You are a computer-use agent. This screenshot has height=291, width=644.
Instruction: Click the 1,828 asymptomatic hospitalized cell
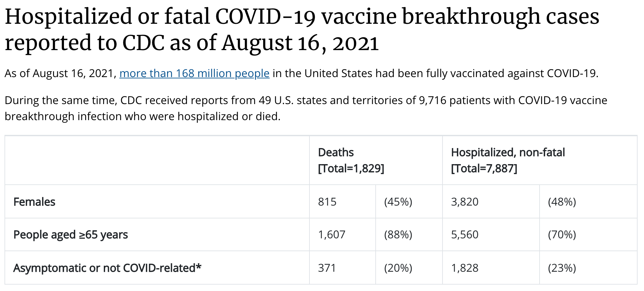[x=465, y=268]
